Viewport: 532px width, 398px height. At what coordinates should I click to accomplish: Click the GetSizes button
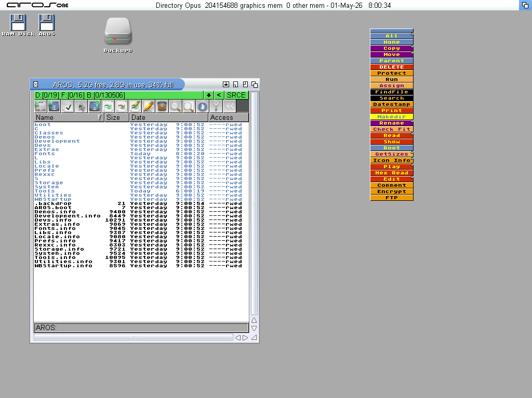point(392,154)
